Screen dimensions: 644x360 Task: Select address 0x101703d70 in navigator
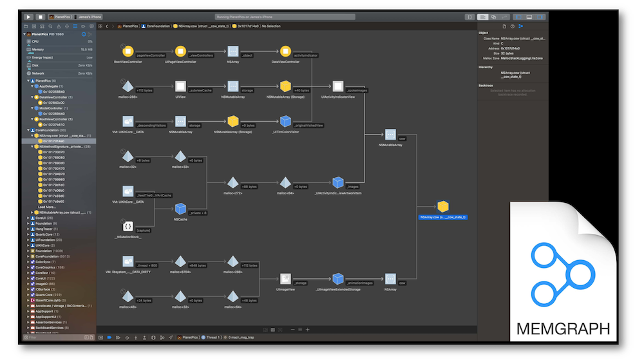point(54,152)
